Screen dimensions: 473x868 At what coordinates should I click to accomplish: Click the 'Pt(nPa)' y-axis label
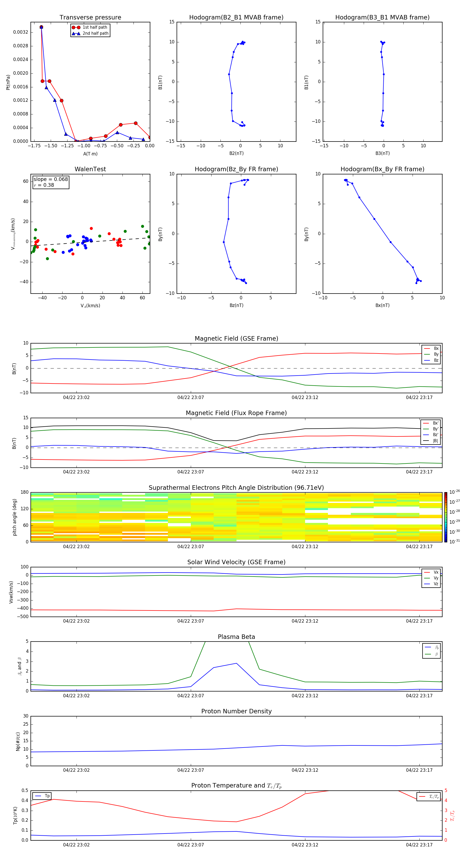(x=8, y=82)
